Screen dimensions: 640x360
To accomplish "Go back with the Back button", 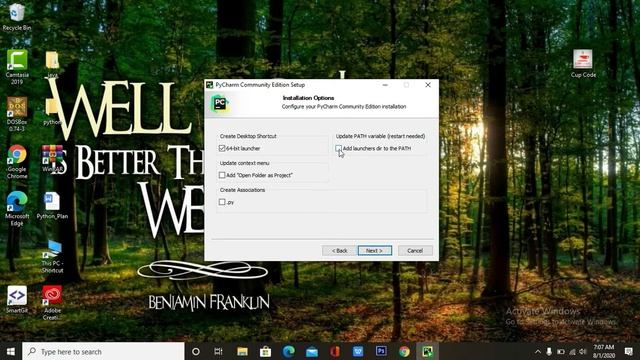I will click(x=339, y=251).
